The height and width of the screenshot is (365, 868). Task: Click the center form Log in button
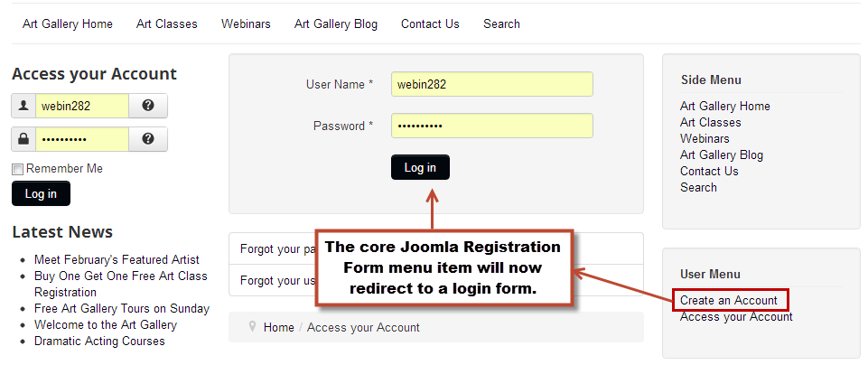(x=420, y=167)
